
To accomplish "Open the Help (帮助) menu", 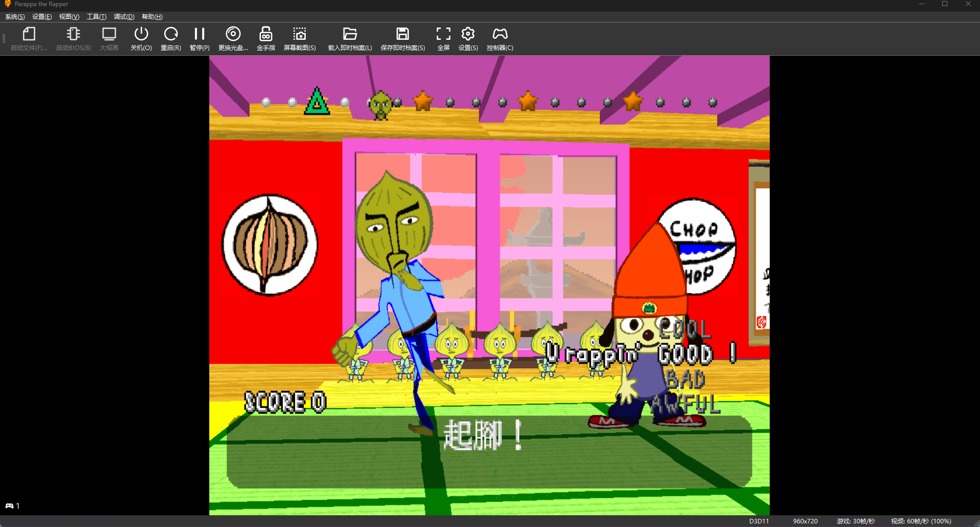I will (x=152, y=17).
